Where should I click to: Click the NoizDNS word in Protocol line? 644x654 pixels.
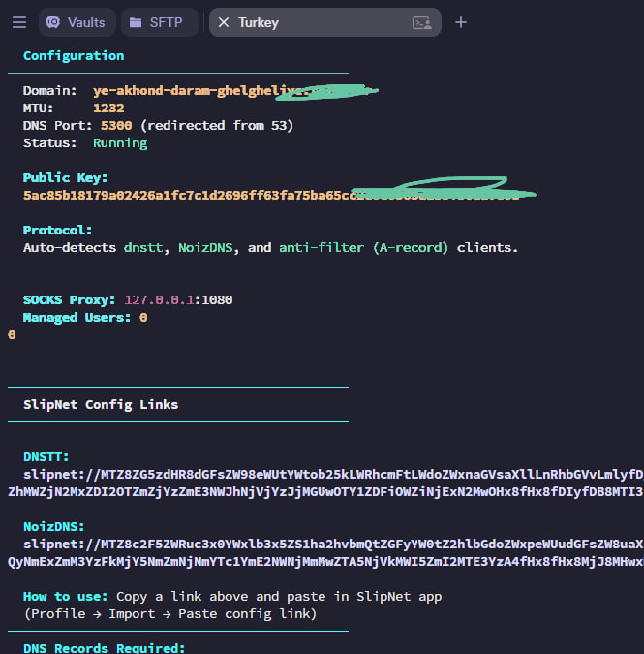(x=205, y=248)
